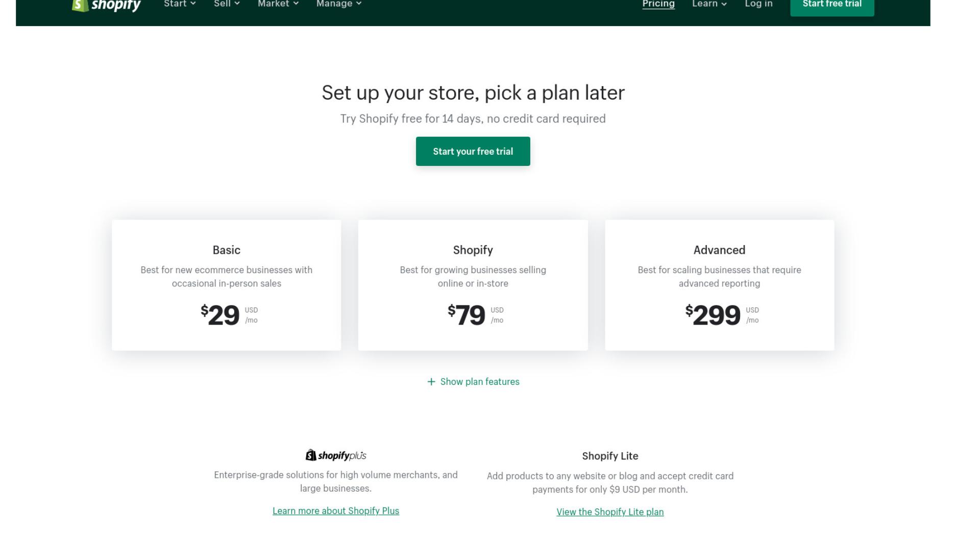Screen dimensions: 980x536
Task: Expand Show plan features
Action: point(473,382)
